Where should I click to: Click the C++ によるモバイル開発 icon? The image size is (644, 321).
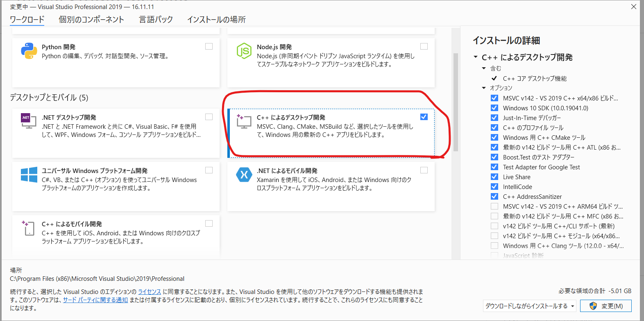click(29, 228)
